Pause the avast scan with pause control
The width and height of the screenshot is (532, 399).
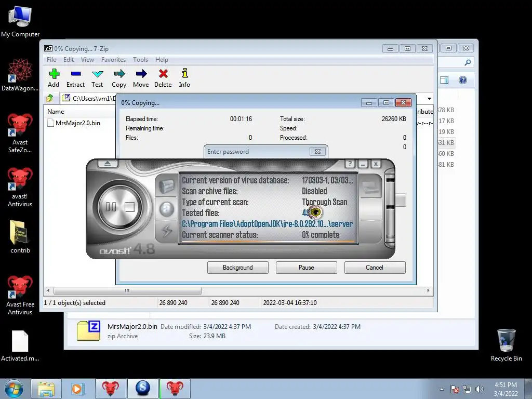[111, 207]
